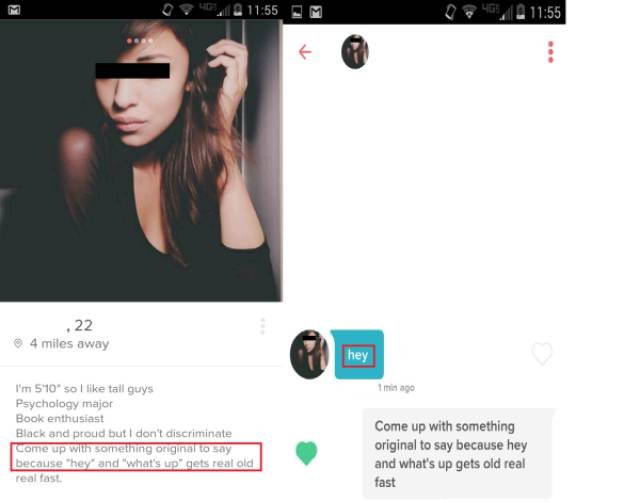Open screenshot notification icon in right status bar
The height and width of the screenshot is (502, 640).
297,12
